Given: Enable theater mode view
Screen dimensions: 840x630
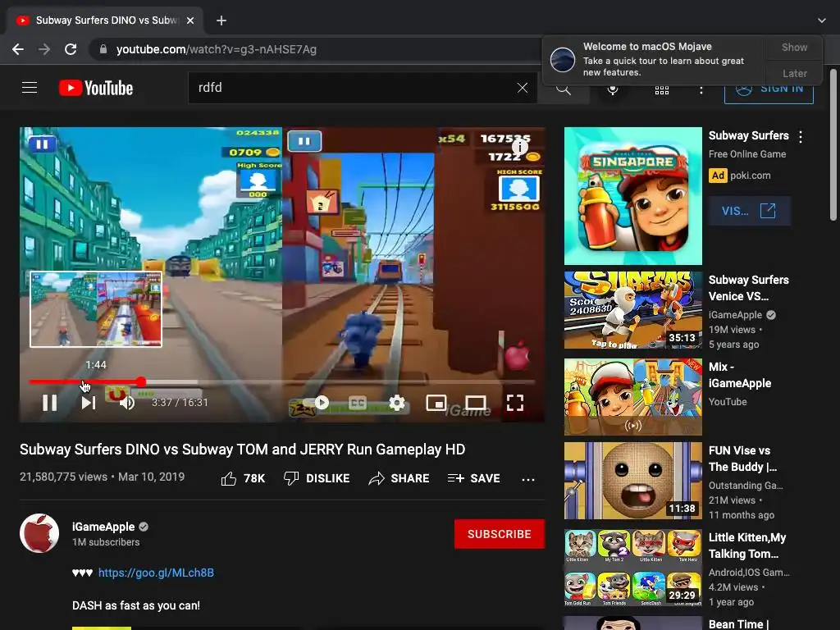Looking at the screenshot, I should (x=476, y=402).
